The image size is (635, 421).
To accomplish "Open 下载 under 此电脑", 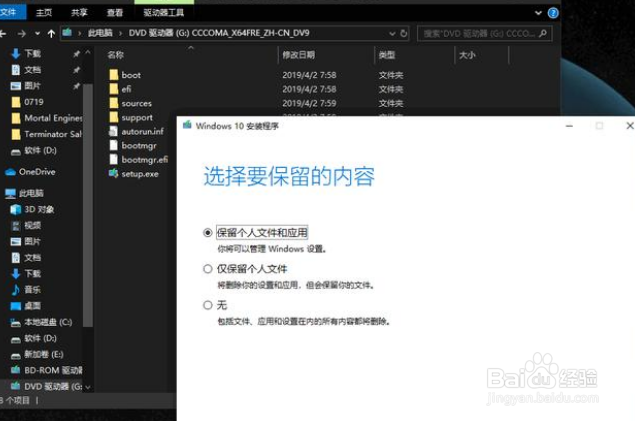I will tap(32, 274).
